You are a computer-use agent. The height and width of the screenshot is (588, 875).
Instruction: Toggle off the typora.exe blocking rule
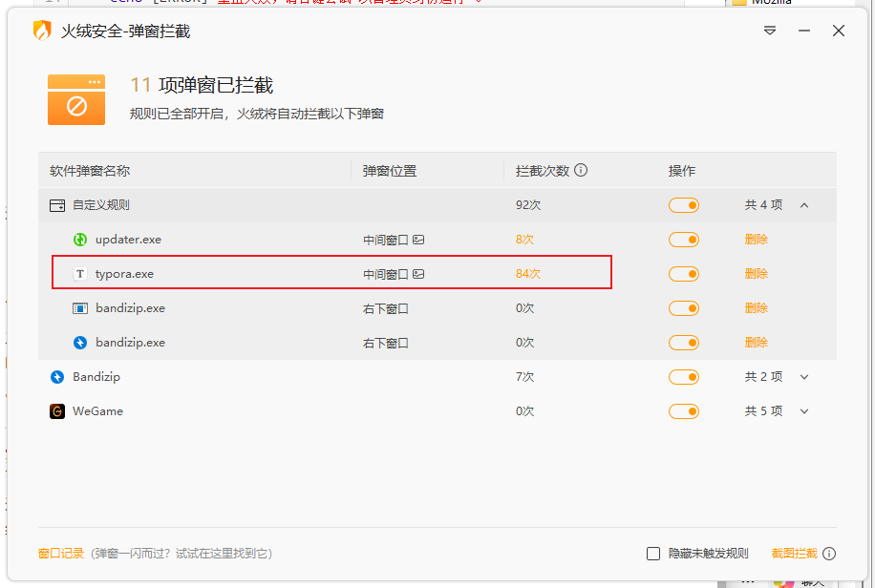[x=684, y=274]
